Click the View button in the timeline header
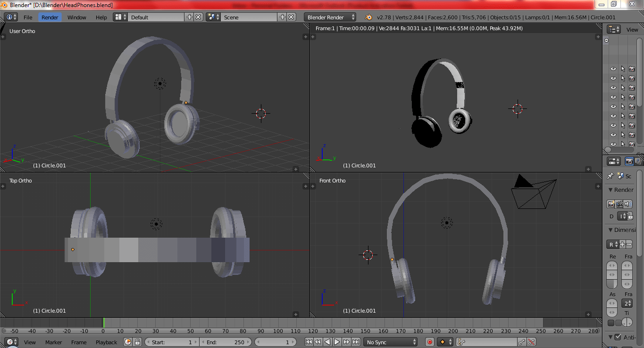The width and height of the screenshot is (644, 348). [30, 342]
